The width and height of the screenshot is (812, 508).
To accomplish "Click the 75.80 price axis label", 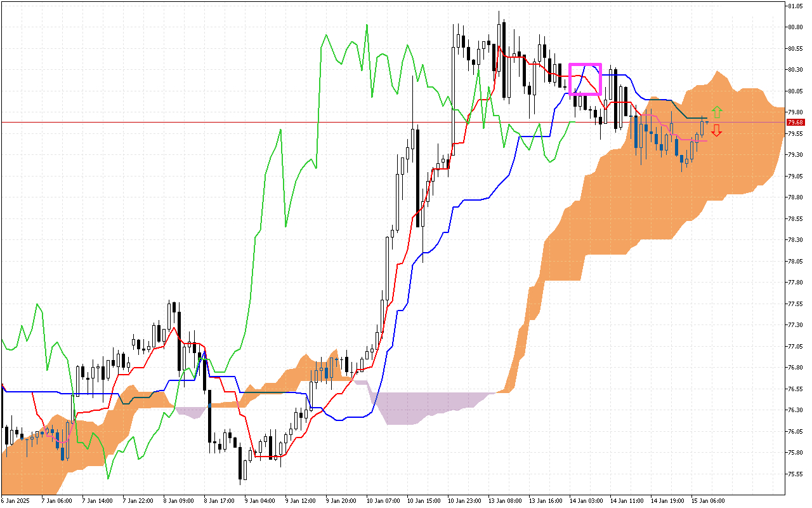I will pyautogui.click(x=796, y=453).
